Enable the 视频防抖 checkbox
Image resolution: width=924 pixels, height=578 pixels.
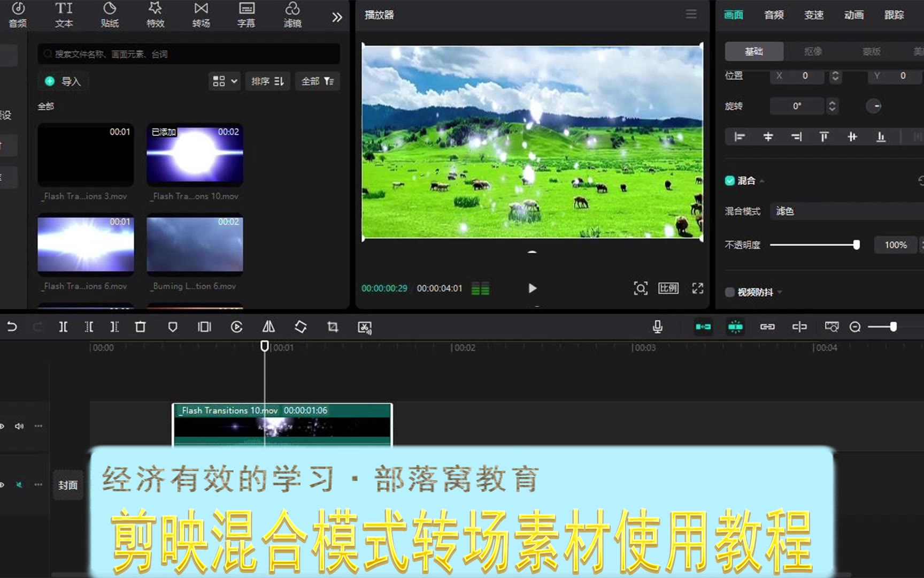click(730, 292)
